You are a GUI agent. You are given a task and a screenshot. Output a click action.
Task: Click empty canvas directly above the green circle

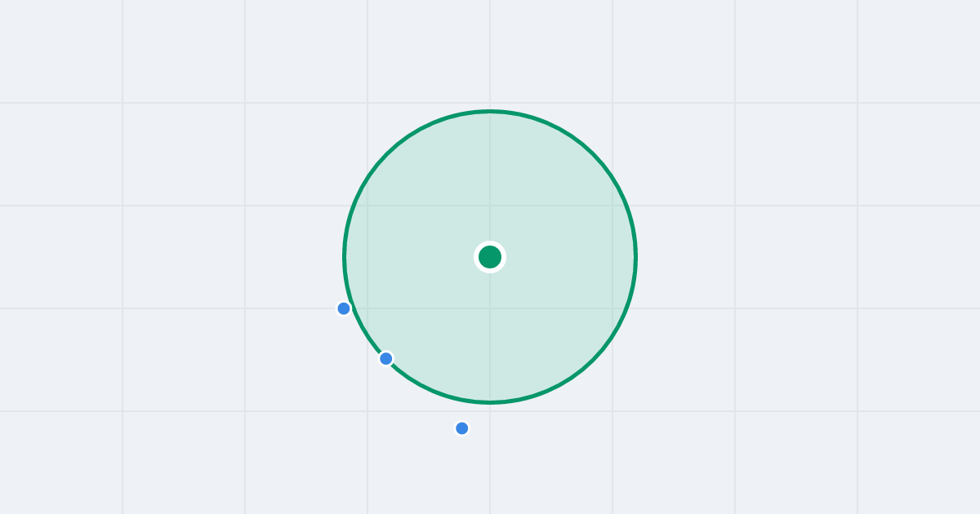point(490,53)
